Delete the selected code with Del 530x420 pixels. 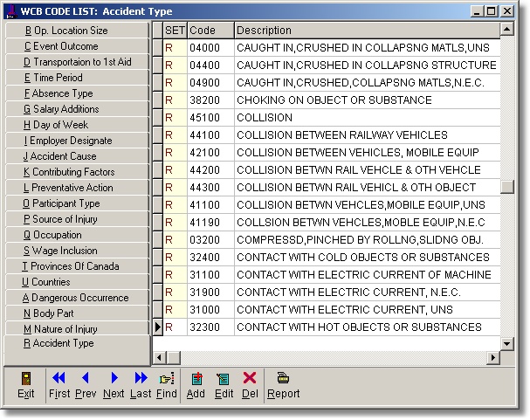pos(250,386)
